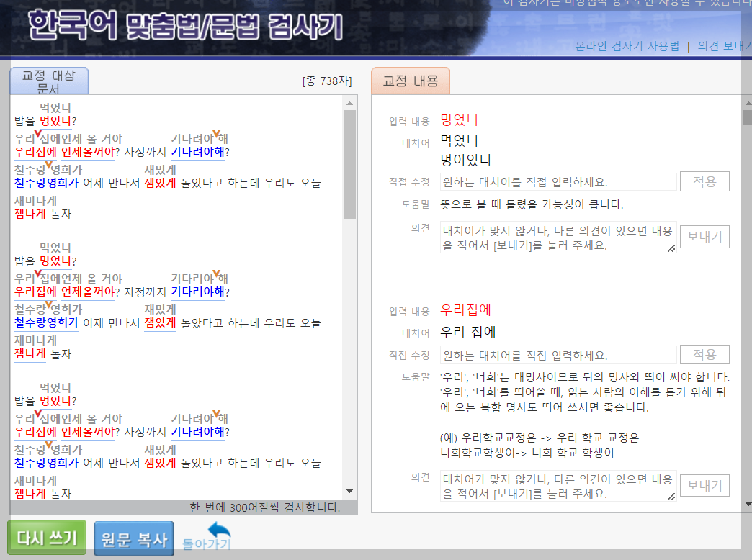Click the 적용 button for 우리집에 correction
752x560 pixels.
pyautogui.click(x=704, y=354)
